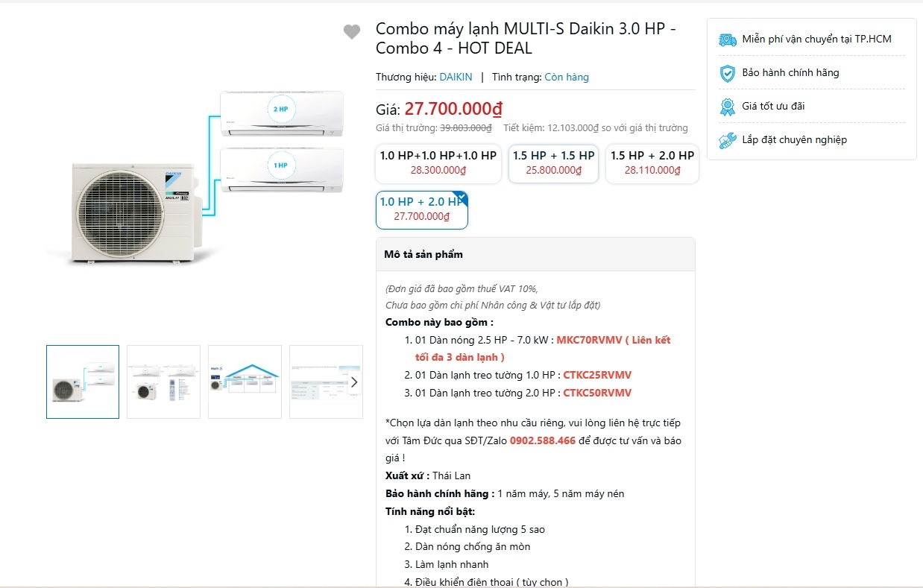The width and height of the screenshot is (923, 588).
Task: Open the fourth specification table thumbnail
Action: [x=320, y=382]
